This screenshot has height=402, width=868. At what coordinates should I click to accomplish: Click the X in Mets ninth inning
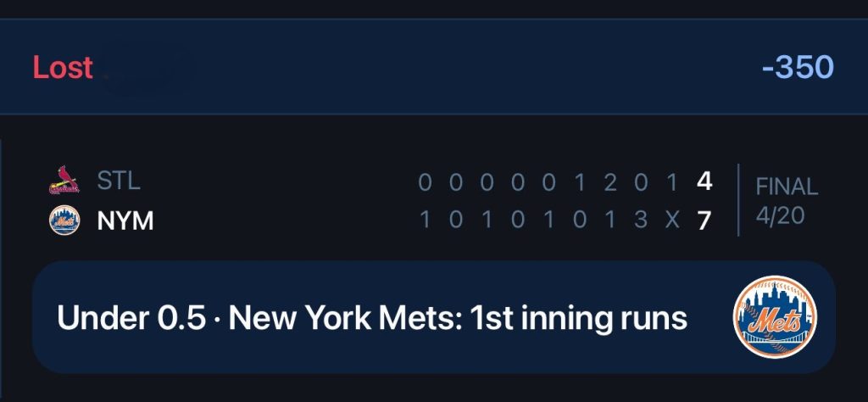point(672,221)
